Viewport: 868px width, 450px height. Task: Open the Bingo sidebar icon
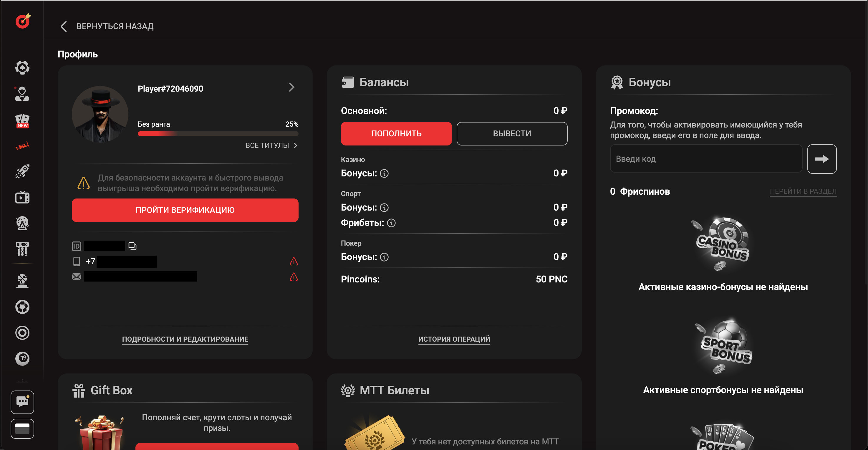tap(22, 249)
